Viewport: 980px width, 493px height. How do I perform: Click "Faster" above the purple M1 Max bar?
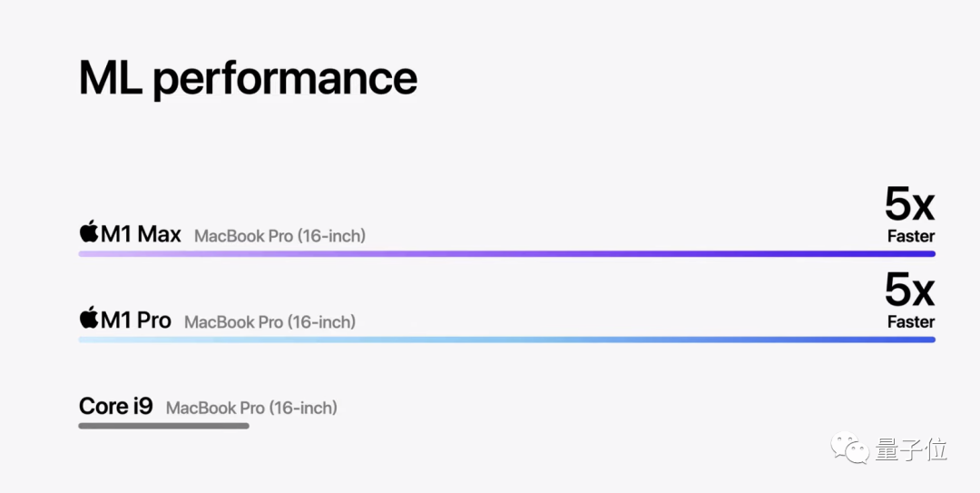pos(911,236)
